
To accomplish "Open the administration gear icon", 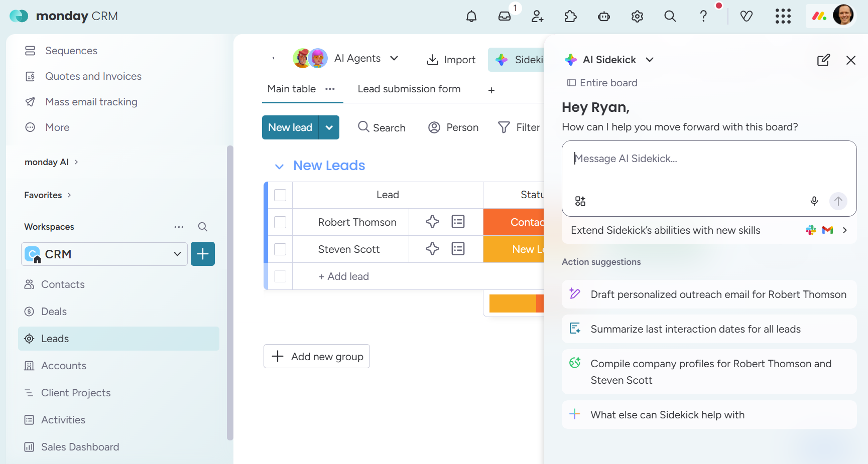I will [637, 17].
